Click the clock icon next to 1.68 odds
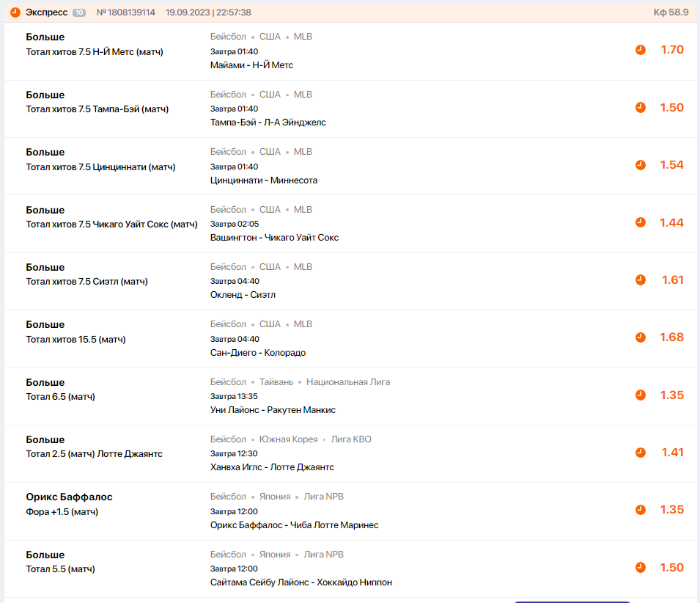This screenshot has height=603, width=700. (x=640, y=337)
